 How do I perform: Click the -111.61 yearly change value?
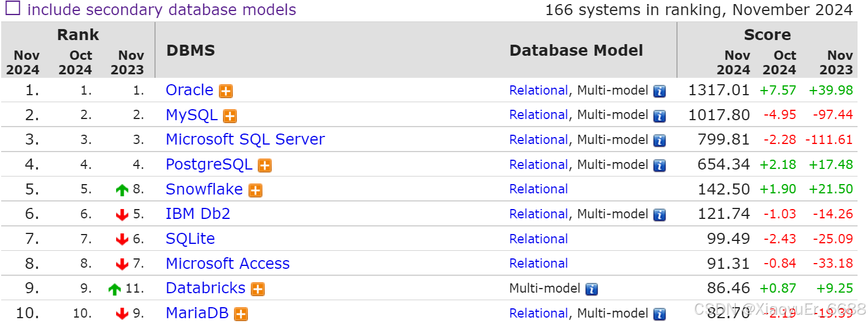(x=829, y=140)
